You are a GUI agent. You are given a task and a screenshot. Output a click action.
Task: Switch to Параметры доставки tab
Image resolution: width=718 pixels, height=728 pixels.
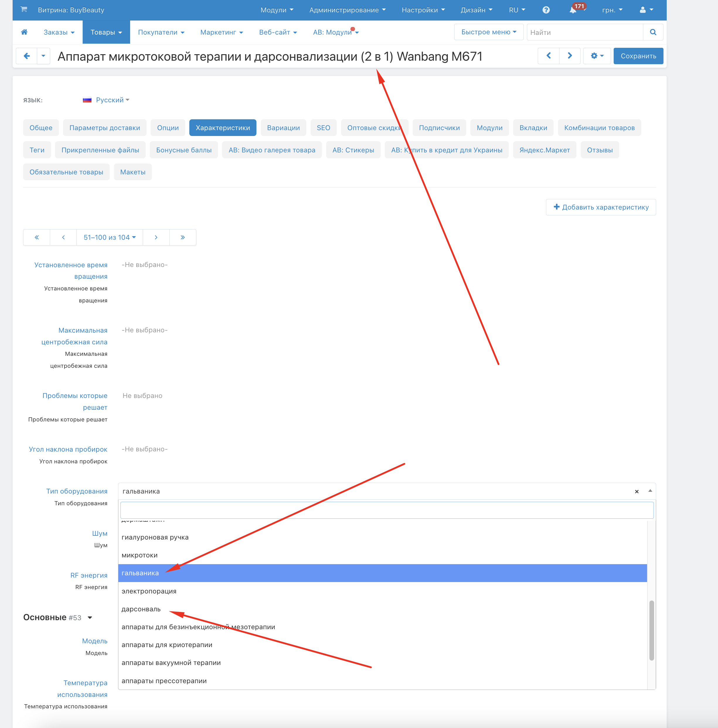[x=105, y=128]
